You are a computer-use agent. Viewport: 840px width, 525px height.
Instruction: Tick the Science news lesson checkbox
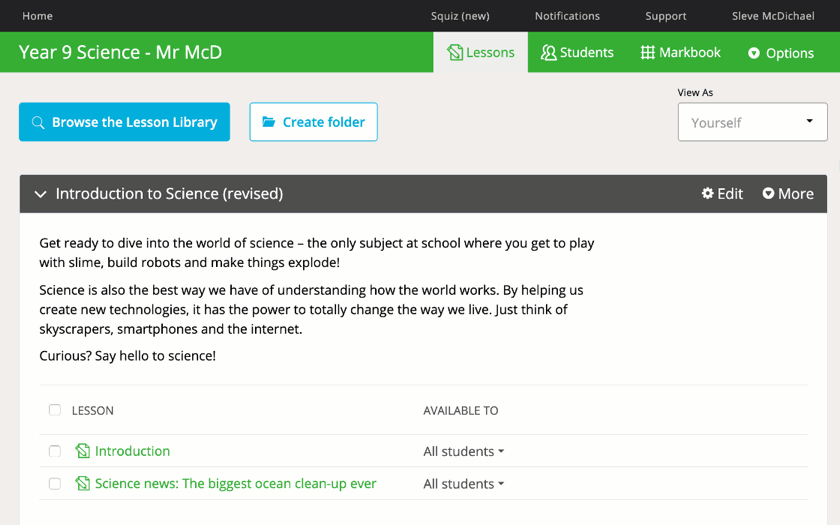coord(55,484)
